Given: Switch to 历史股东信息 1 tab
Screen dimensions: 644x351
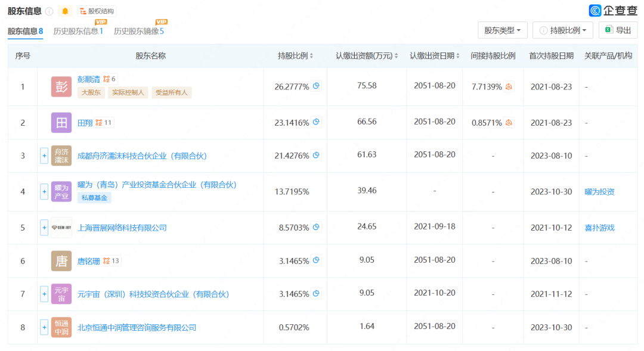Looking at the screenshot, I should click(78, 31).
